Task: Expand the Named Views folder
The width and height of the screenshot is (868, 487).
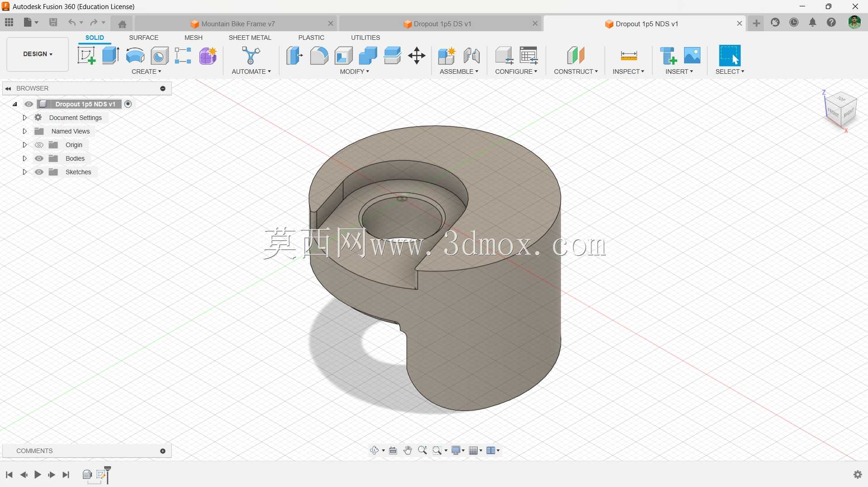Action: [25, 131]
